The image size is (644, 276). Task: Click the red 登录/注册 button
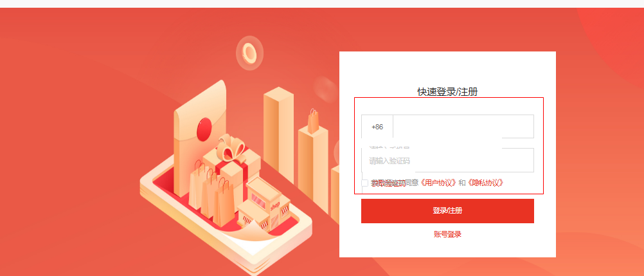447,211
